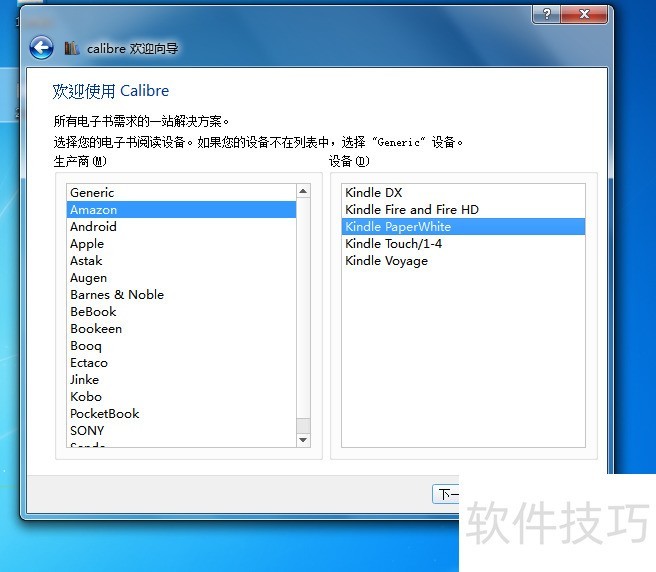Image resolution: width=656 pixels, height=572 pixels.
Task: Select Kobo manufacturer
Action: click(x=181, y=397)
